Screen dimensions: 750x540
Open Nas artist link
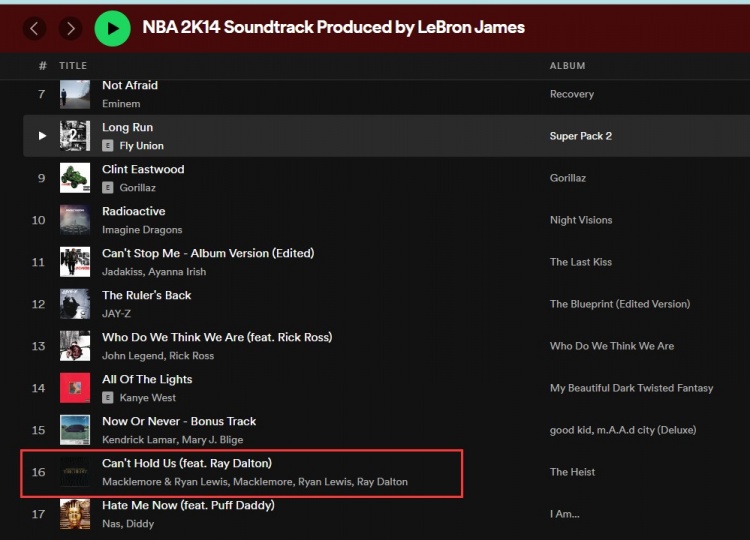pos(111,524)
